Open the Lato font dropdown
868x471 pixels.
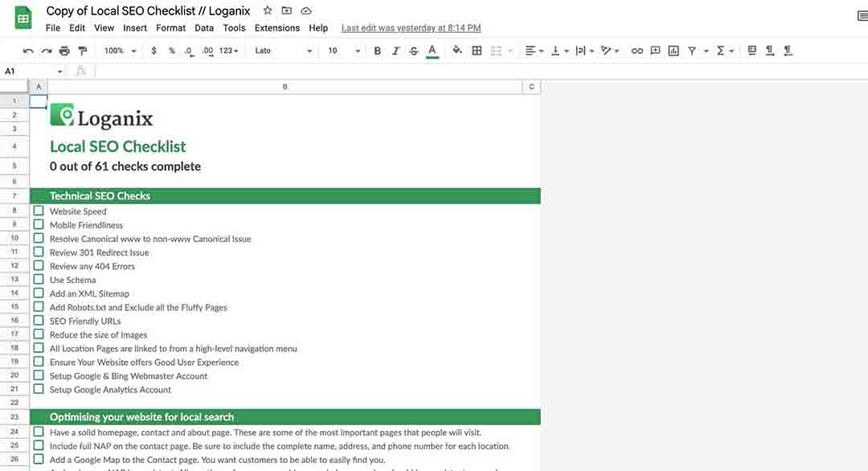284,51
